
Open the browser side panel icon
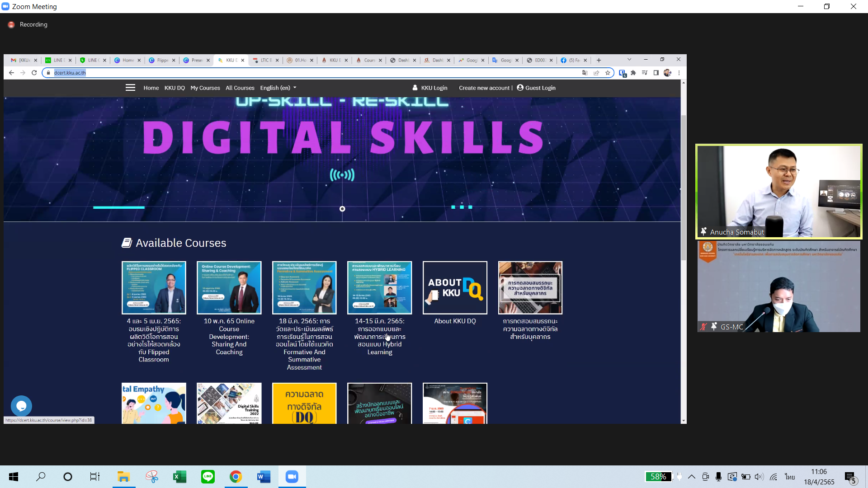coord(656,73)
